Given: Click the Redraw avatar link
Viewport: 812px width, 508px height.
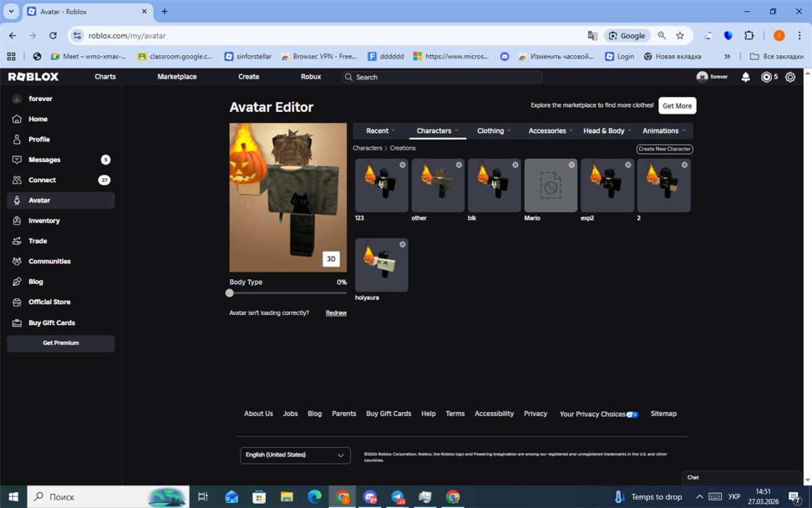Looking at the screenshot, I should [336, 312].
